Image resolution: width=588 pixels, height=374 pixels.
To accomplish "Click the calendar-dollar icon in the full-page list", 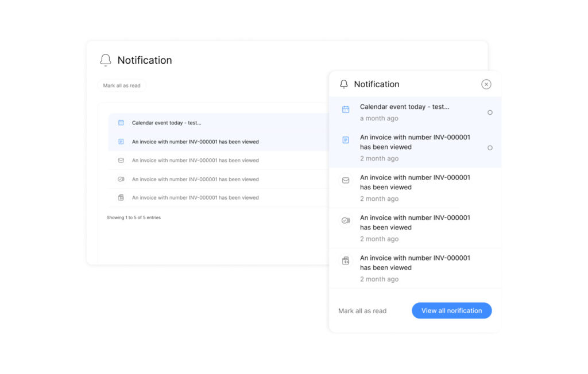I will [121, 197].
